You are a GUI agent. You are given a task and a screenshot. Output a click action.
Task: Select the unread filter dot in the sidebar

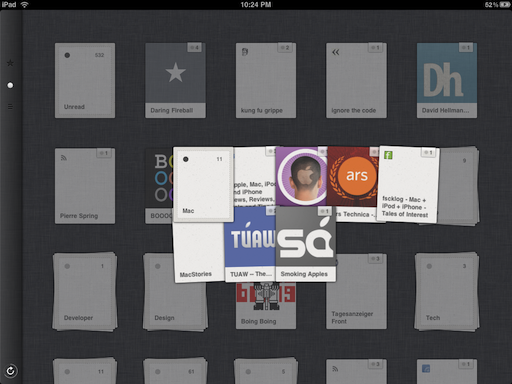10,85
